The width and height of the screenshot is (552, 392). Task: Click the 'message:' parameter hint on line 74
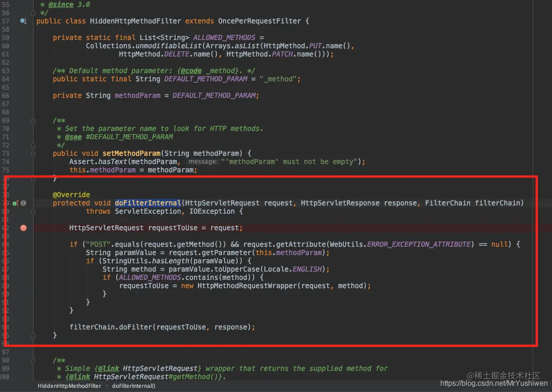point(203,162)
